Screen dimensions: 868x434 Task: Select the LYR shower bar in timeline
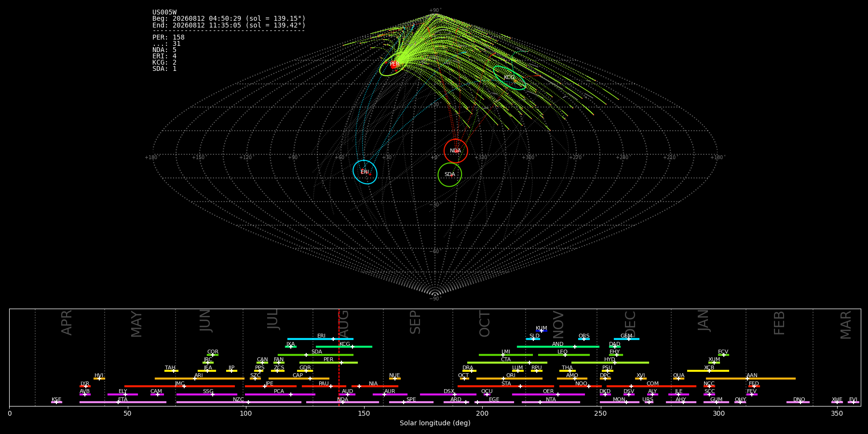[x=85, y=386]
